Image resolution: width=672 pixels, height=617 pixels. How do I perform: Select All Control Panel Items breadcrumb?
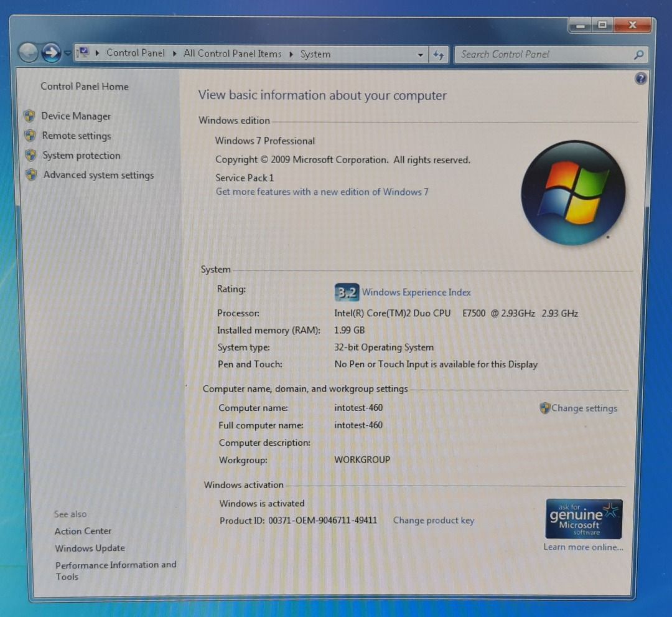[232, 54]
